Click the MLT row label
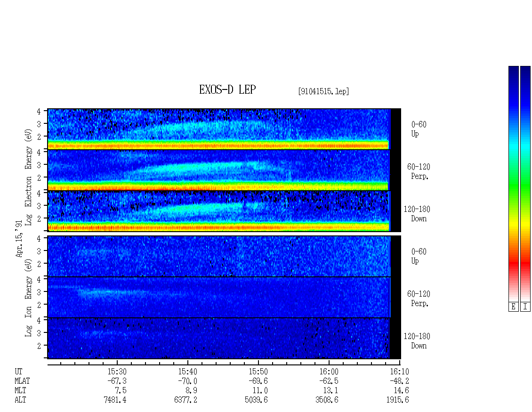 pos(20,391)
